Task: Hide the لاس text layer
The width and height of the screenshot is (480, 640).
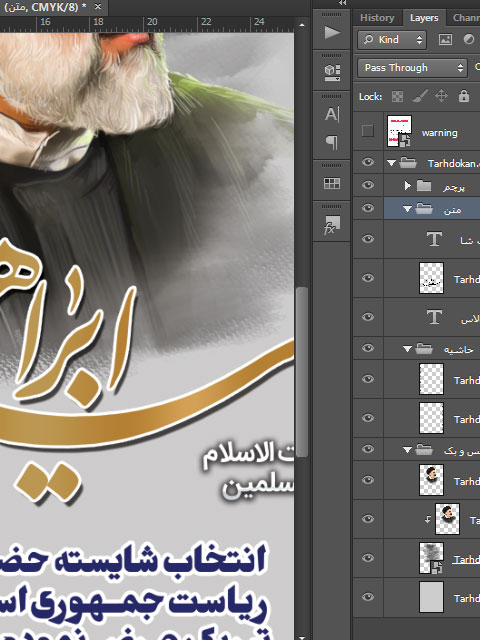Action: tap(368, 317)
